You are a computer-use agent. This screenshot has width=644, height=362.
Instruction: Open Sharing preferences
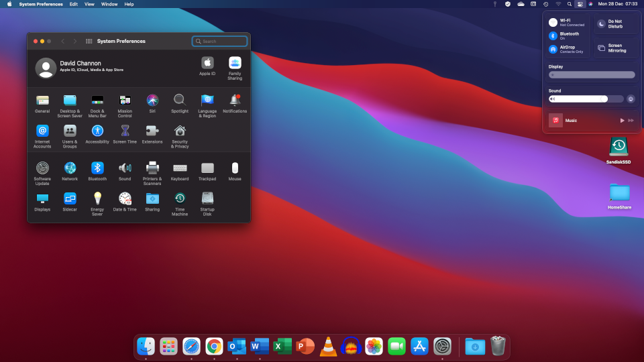point(152,202)
